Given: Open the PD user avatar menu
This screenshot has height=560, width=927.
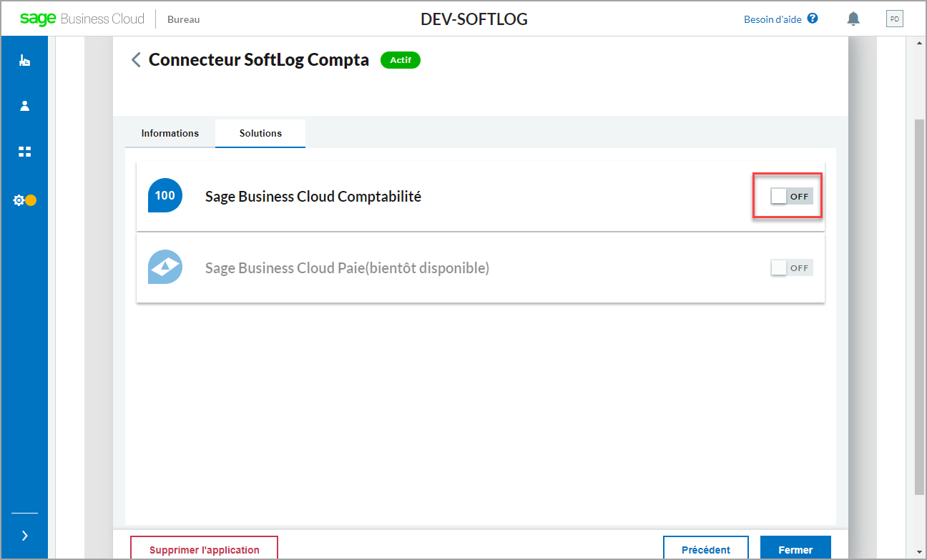Looking at the screenshot, I should click(894, 19).
